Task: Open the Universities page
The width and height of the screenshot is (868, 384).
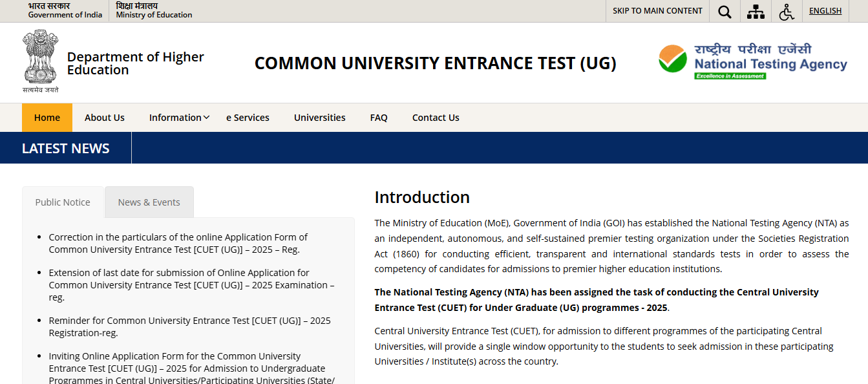Action: pos(319,117)
